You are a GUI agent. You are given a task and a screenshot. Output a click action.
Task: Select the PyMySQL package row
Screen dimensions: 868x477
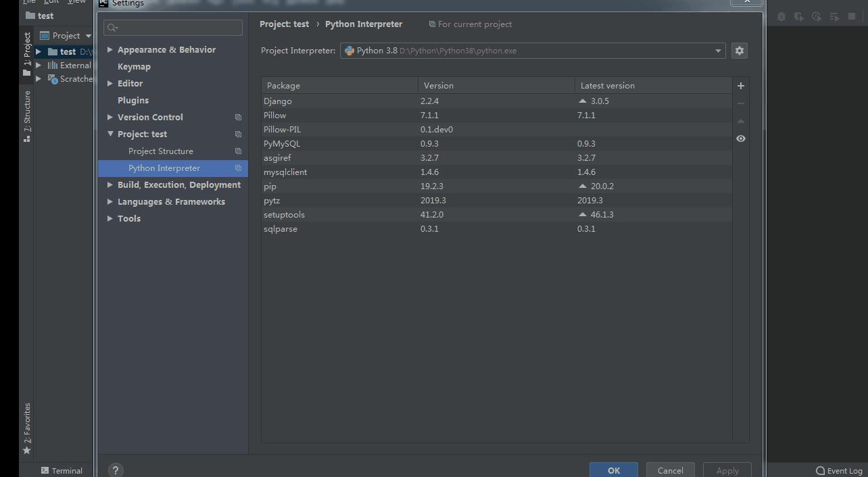click(x=497, y=143)
